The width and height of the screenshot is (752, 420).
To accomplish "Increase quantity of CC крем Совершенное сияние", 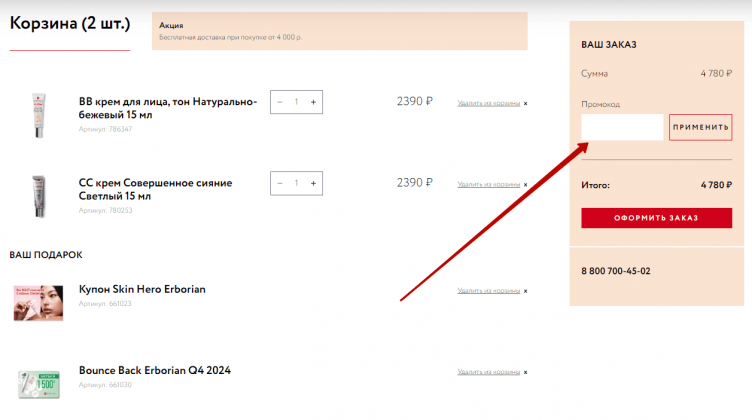I will pos(313,184).
